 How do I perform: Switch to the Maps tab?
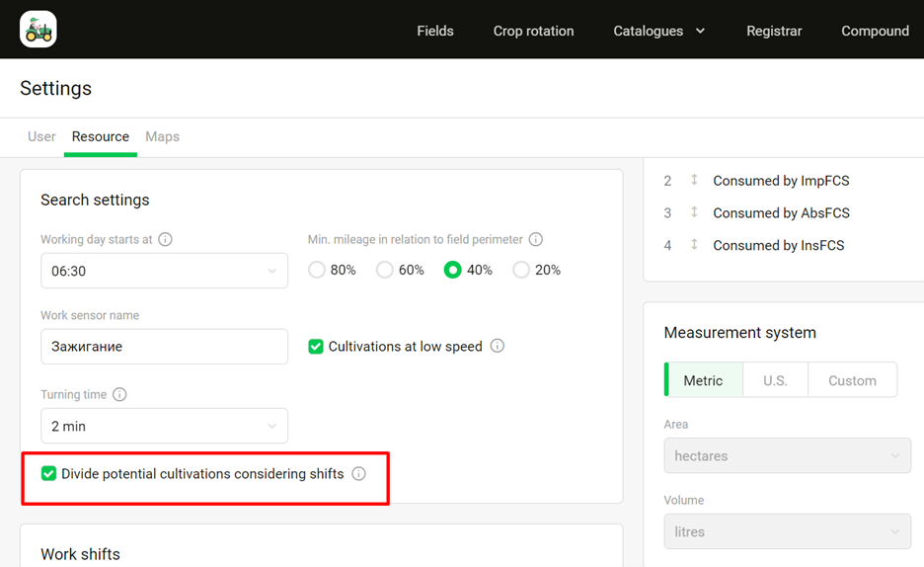162,136
